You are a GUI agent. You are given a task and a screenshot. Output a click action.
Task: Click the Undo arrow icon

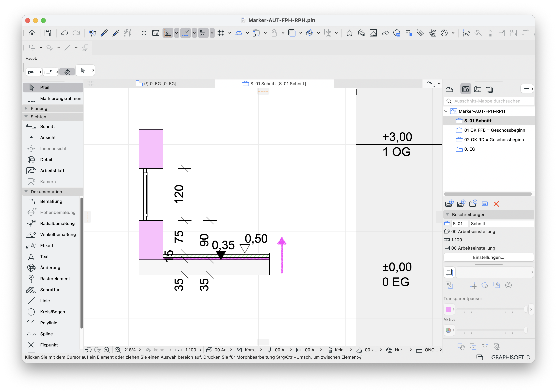point(64,33)
